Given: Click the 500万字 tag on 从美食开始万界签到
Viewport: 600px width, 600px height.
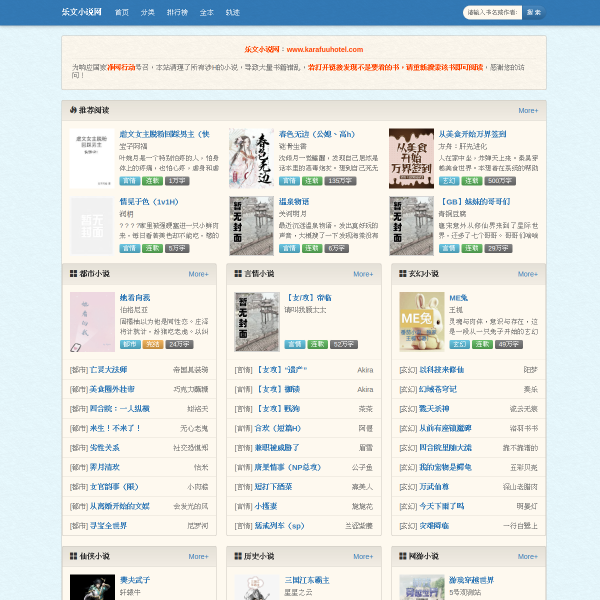Looking at the screenshot, I should [500, 181].
